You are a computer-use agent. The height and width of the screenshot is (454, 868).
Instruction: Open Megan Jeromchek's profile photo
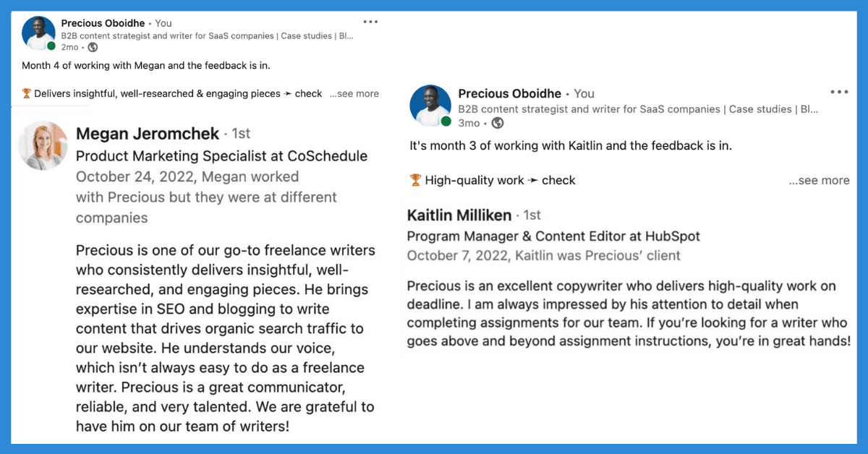point(43,145)
